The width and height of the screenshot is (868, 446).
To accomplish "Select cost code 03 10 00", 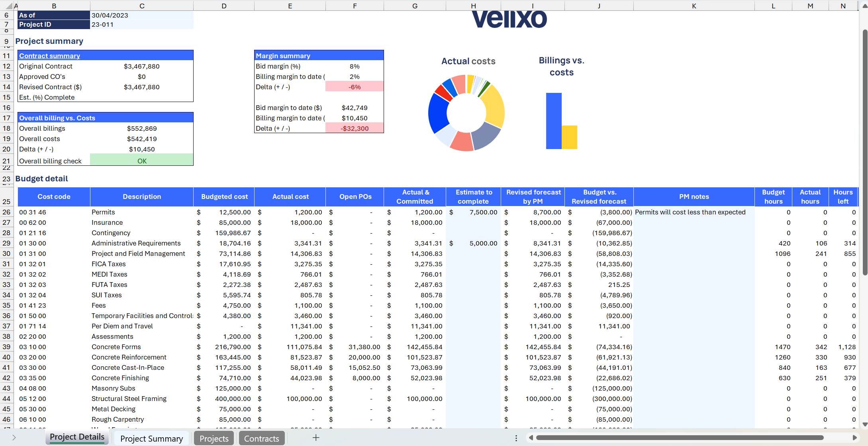I will coord(54,347).
